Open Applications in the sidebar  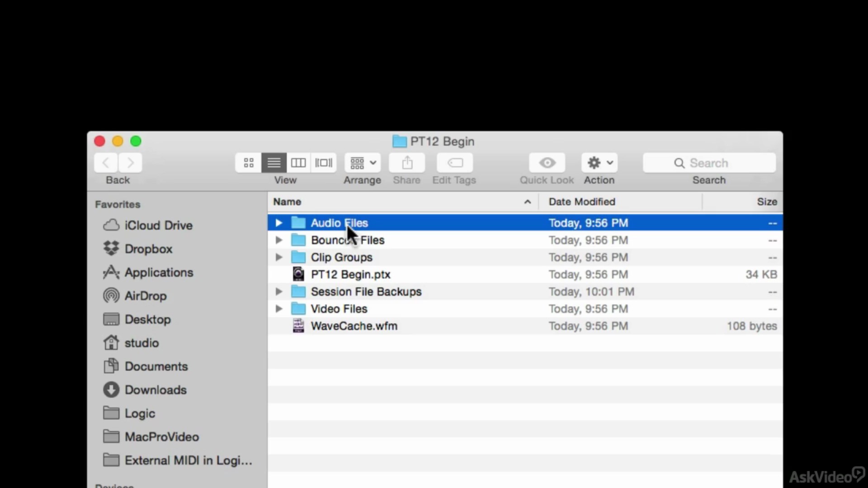[159, 272]
